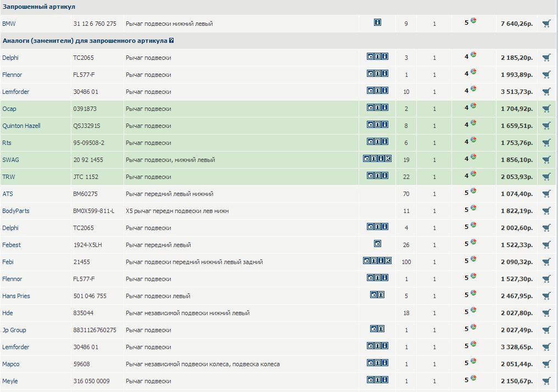Show statistics pie chart for ATS row
558x392 pixels.
[473, 191]
